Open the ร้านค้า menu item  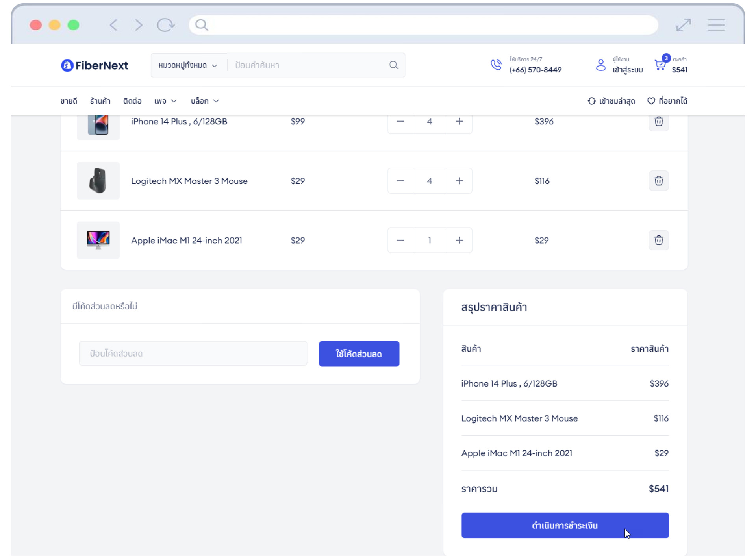pyautogui.click(x=100, y=101)
